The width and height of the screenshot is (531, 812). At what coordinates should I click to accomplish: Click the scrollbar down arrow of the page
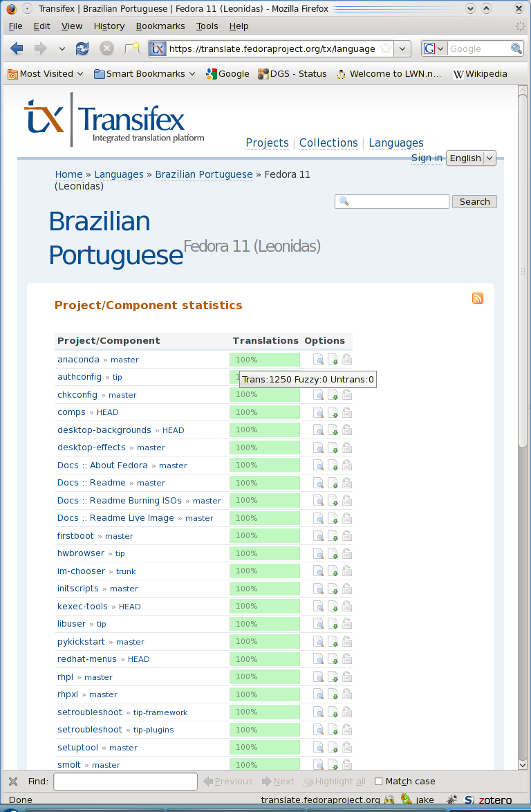tap(522, 765)
